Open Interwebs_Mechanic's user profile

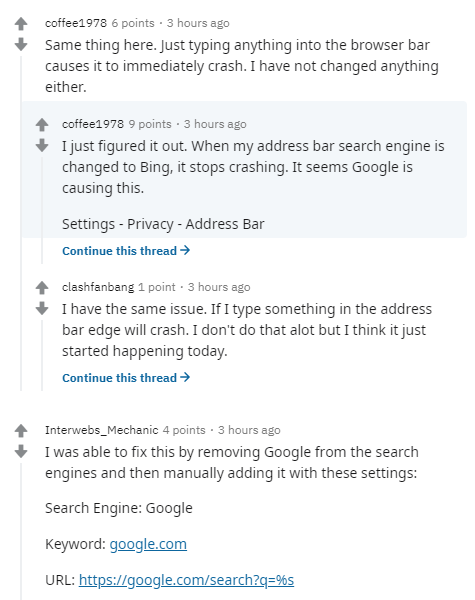[x=101, y=430]
